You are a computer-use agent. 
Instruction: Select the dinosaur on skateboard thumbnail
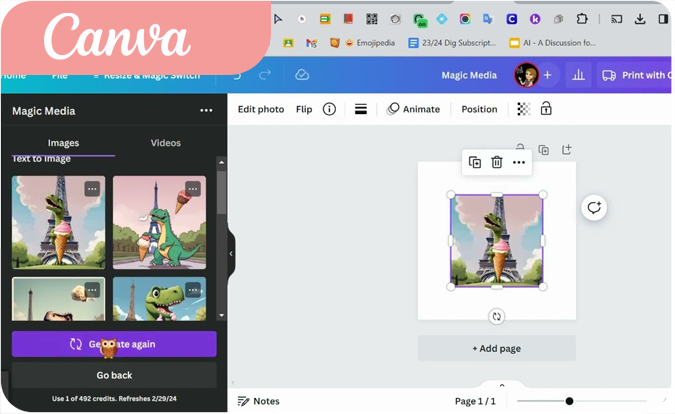(x=159, y=222)
